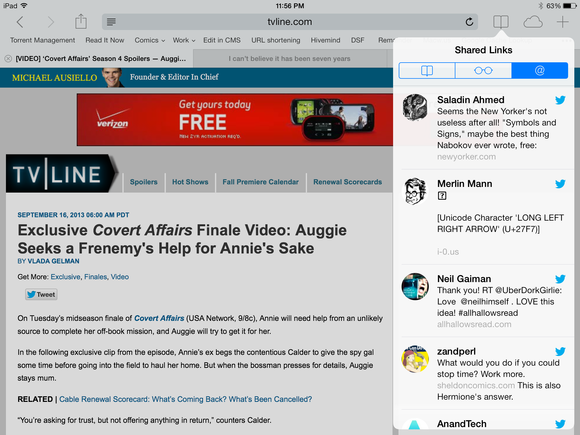Screen dimensions: 580x435
Task: Open author link Vlada Gelman
Action: point(53,261)
